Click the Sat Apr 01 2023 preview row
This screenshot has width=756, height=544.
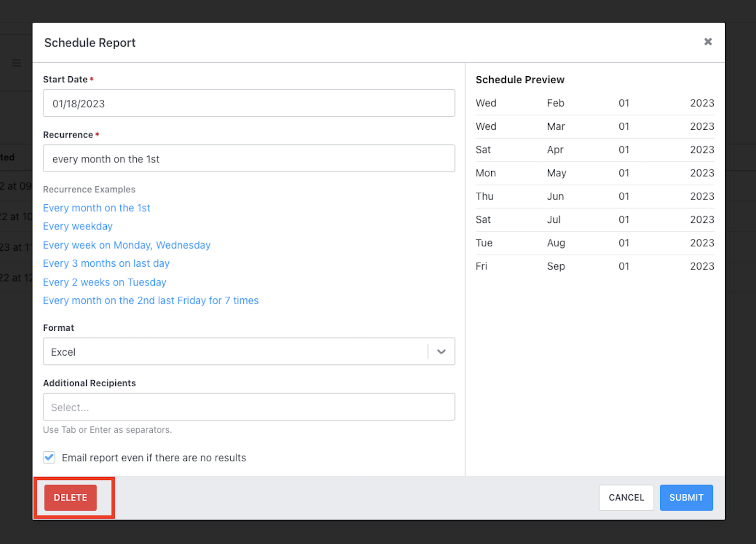click(595, 150)
